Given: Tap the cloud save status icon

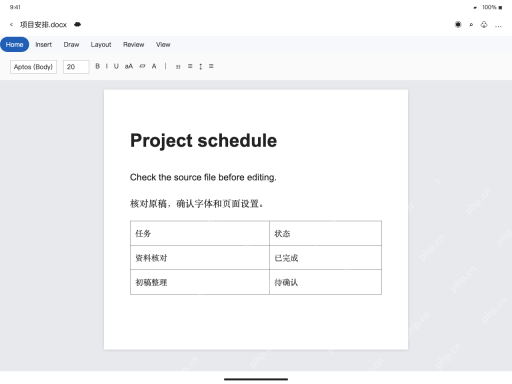Looking at the screenshot, I should coord(77,24).
